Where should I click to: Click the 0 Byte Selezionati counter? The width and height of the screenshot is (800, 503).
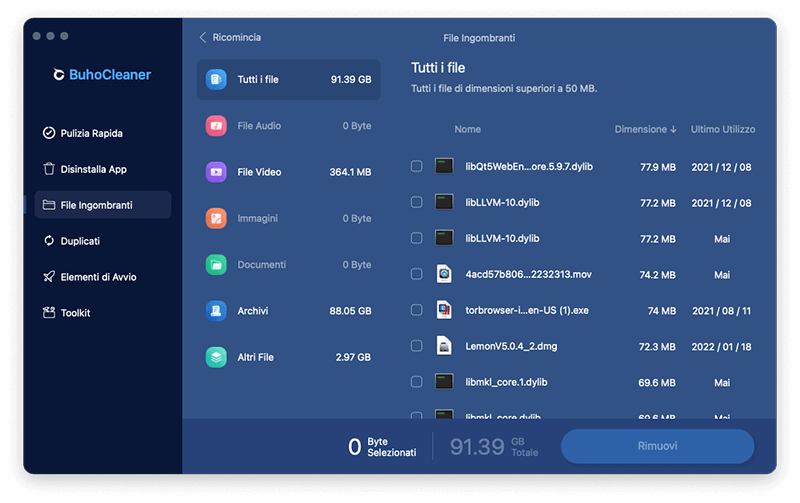[x=382, y=447]
